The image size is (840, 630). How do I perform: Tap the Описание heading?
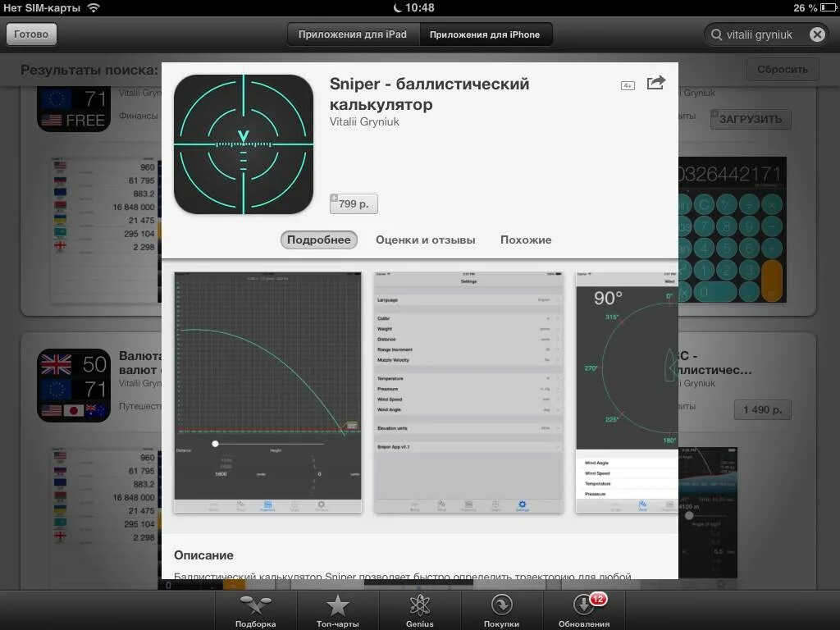click(x=203, y=555)
